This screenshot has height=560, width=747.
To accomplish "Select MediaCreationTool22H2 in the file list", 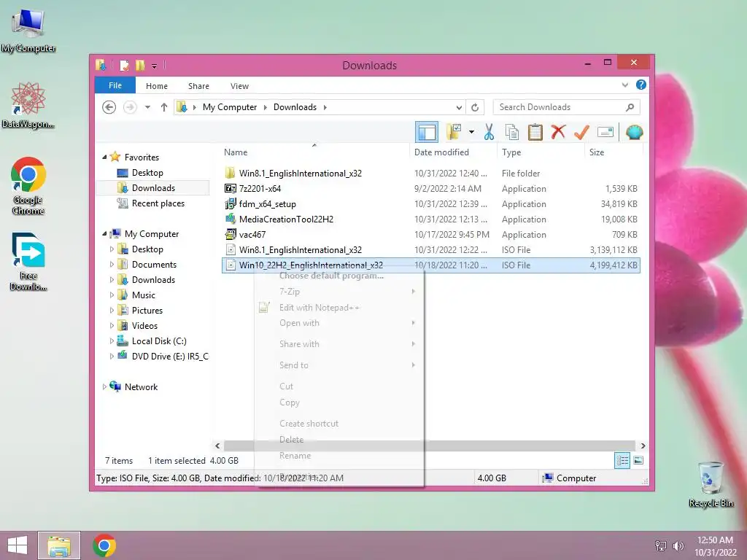I will [x=431, y=219].
